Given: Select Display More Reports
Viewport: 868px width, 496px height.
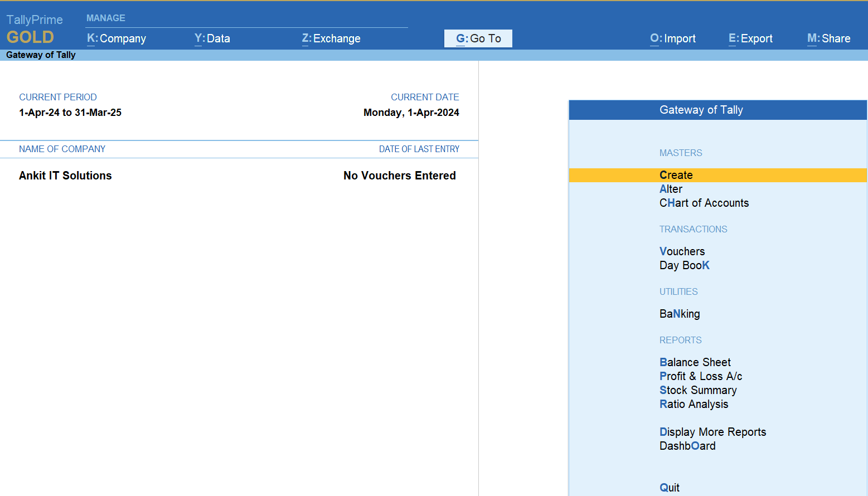Looking at the screenshot, I should 712,432.
